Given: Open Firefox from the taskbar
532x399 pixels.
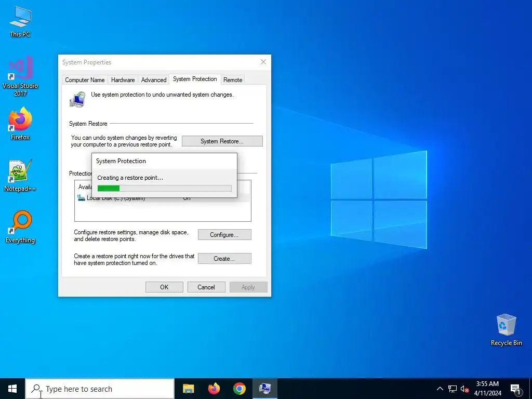Looking at the screenshot, I should click(214, 389).
